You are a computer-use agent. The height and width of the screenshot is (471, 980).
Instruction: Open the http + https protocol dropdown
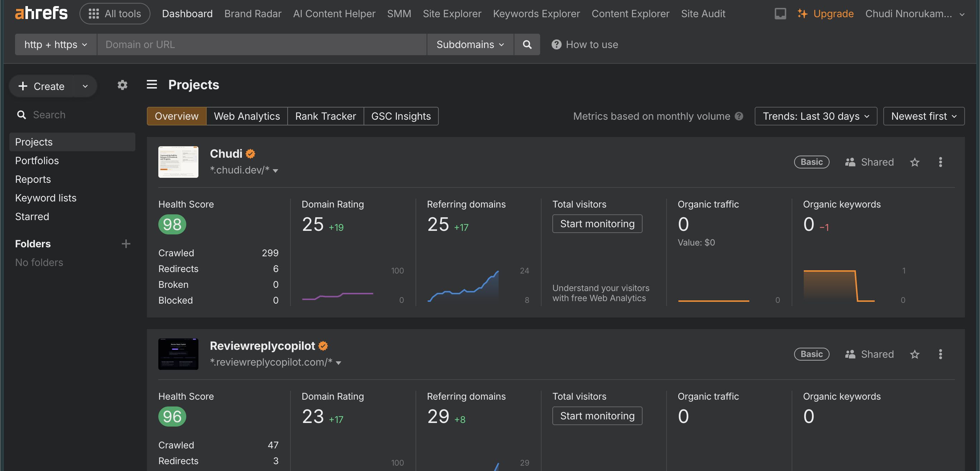(56, 44)
